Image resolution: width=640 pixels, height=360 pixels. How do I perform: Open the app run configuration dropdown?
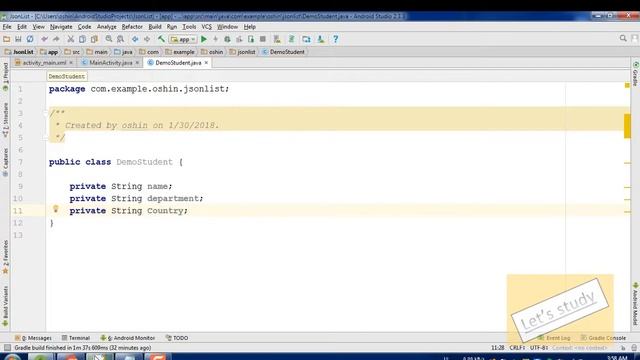tap(183, 40)
